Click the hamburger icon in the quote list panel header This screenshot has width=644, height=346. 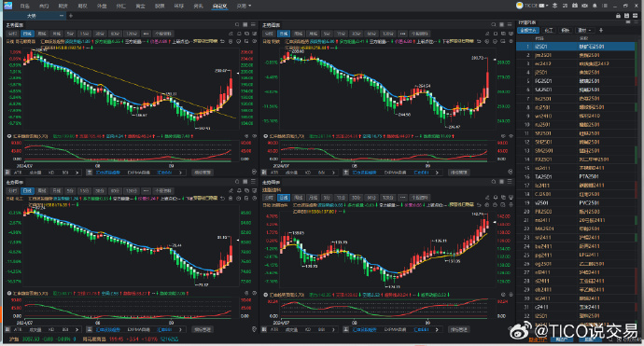tap(636, 22)
